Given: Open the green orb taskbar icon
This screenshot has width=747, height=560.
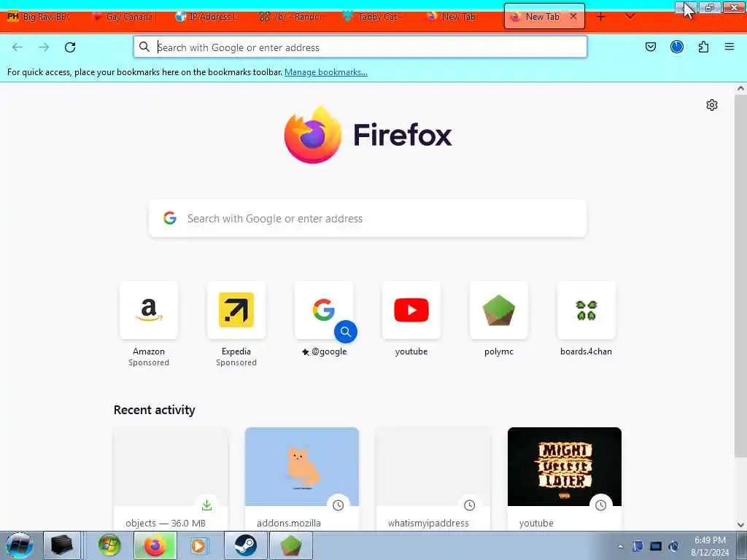Looking at the screenshot, I should pos(109,545).
